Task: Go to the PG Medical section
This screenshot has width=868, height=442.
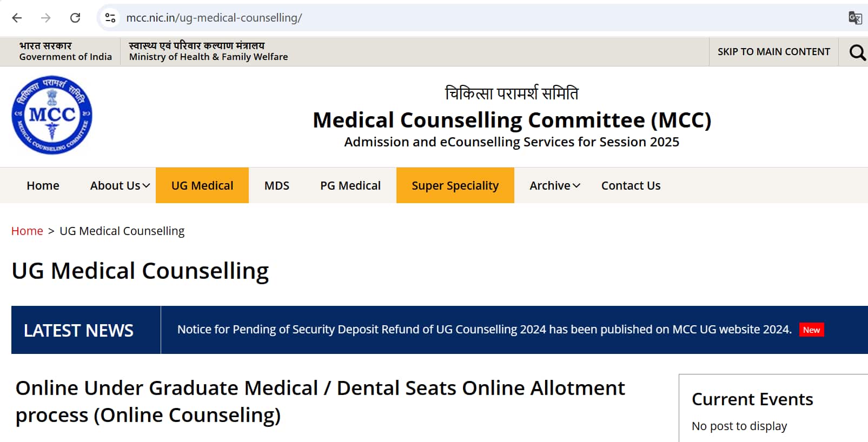Action: (x=350, y=185)
